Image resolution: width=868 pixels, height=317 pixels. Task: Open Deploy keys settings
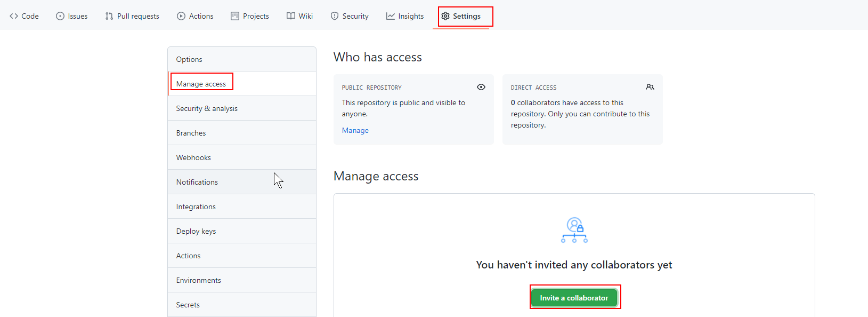pyautogui.click(x=242, y=231)
